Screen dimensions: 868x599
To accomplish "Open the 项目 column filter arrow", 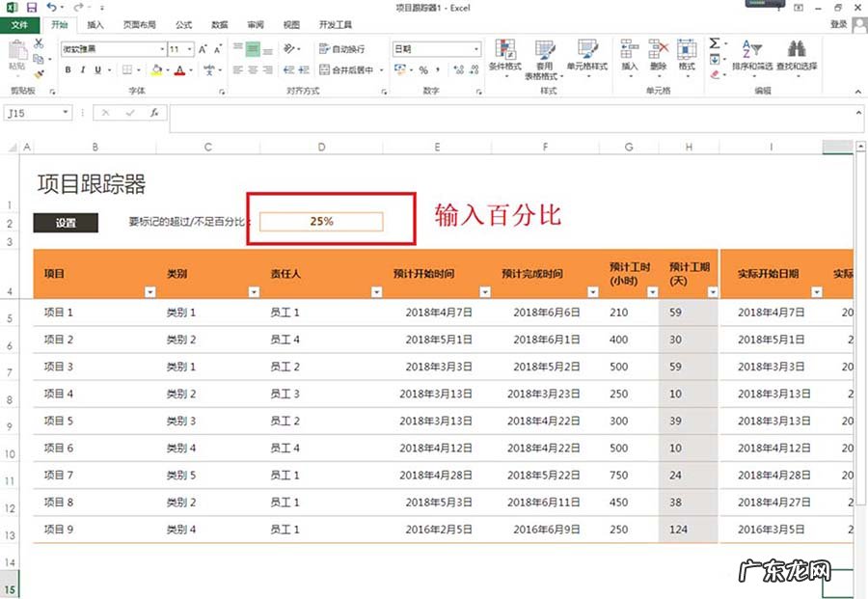I will click(151, 291).
